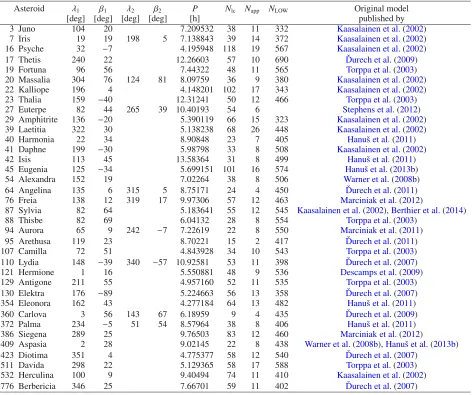
Task: Open Kaasalainen et al. (2002) link for Herculina
Action: tap(381, 376)
